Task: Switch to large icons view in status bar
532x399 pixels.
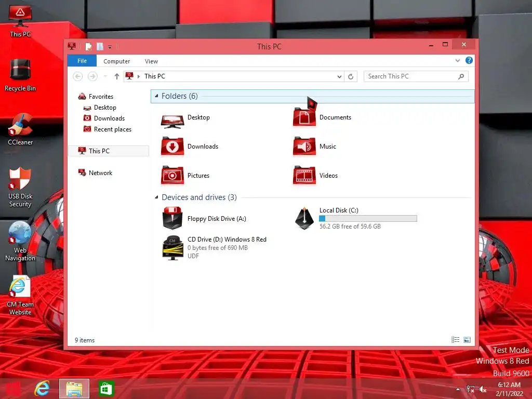Action: pyautogui.click(x=467, y=340)
